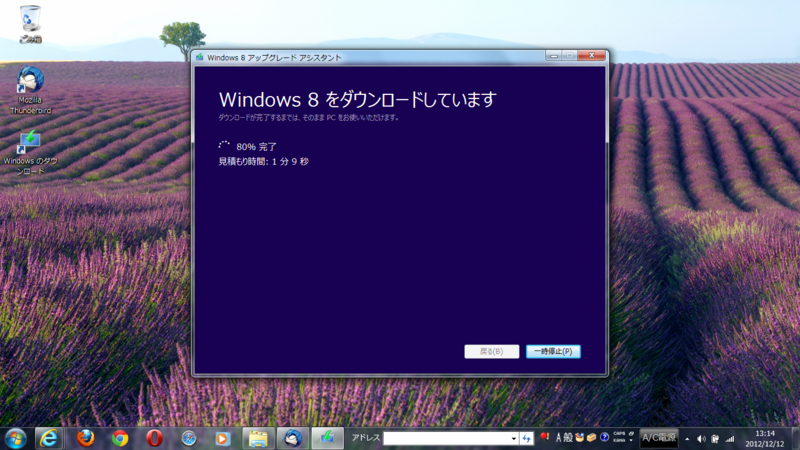Viewport: 800px width, 450px height.
Task: Minimize the Upgrade Assistant window
Action: (554, 55)
